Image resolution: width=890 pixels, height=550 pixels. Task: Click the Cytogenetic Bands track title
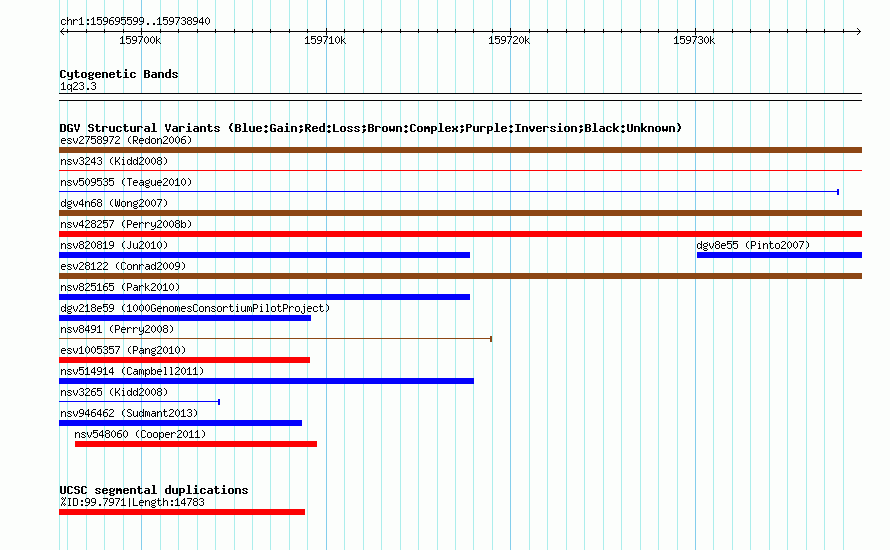[x=119, y=74]
